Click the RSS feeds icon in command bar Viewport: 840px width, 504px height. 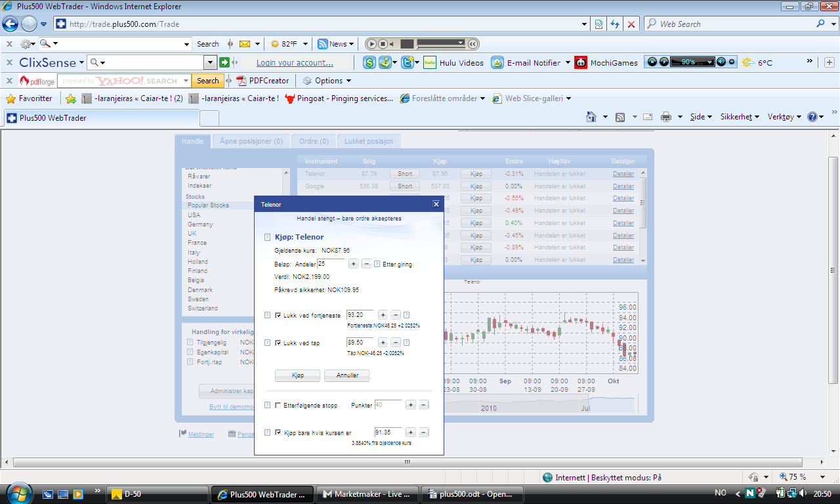point(620,117)
